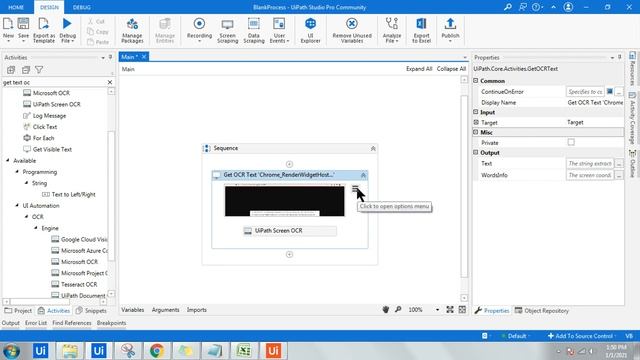This screenshot has width=640, height=360.
Task: Collapse the Common property group
Action: click(476, 81)
